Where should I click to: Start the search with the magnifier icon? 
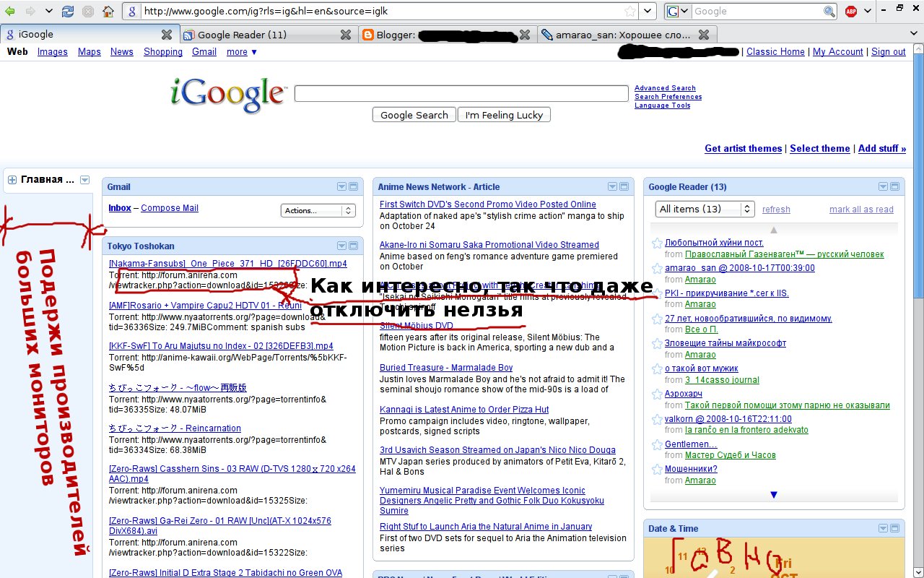(829, 11)
